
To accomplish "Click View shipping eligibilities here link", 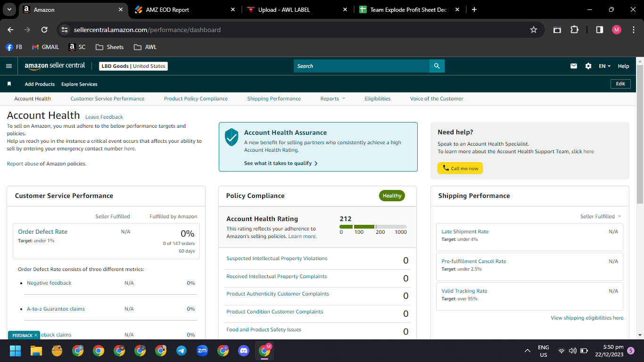I will click(587, 318).
